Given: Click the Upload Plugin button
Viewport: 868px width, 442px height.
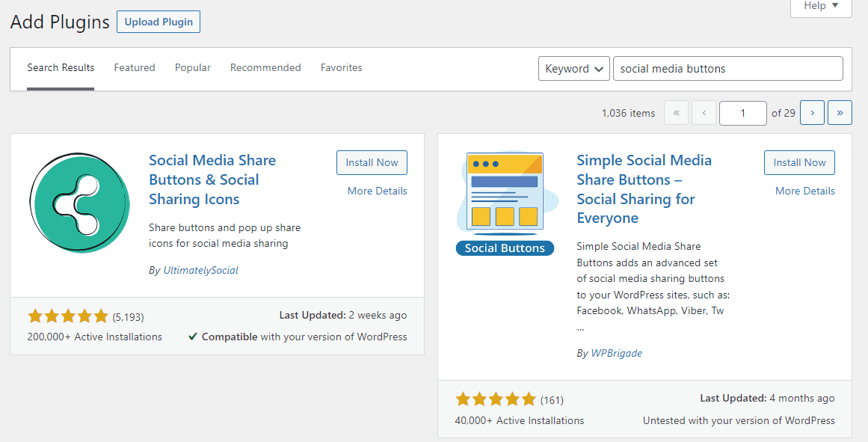Looking at the screenshot, I should [x=158, y=22].
